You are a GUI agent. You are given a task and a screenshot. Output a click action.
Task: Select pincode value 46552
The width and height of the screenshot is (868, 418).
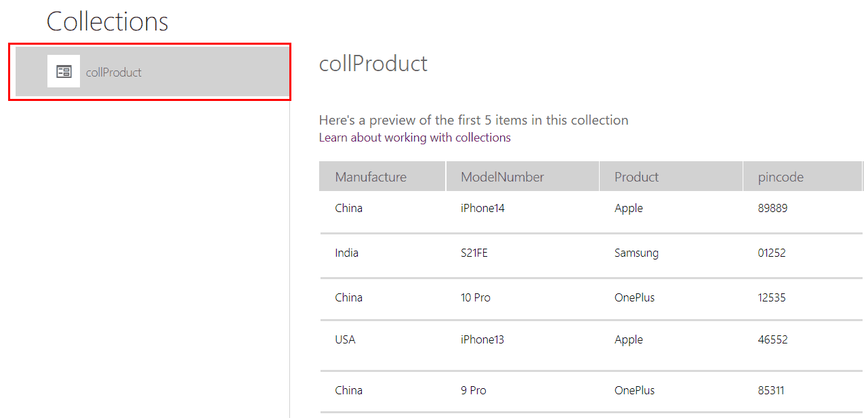[772, 339]
